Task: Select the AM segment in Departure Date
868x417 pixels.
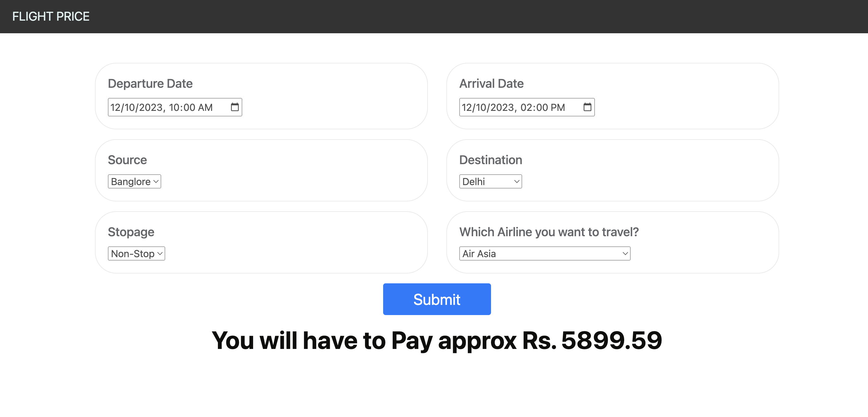Action: point(205,107)
